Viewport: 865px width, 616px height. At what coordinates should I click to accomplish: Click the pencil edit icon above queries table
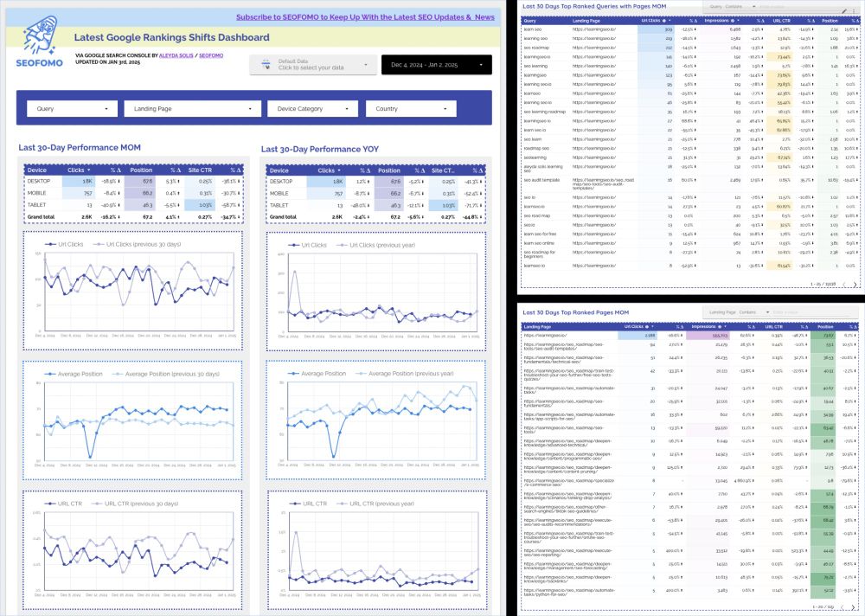[844, 10]
